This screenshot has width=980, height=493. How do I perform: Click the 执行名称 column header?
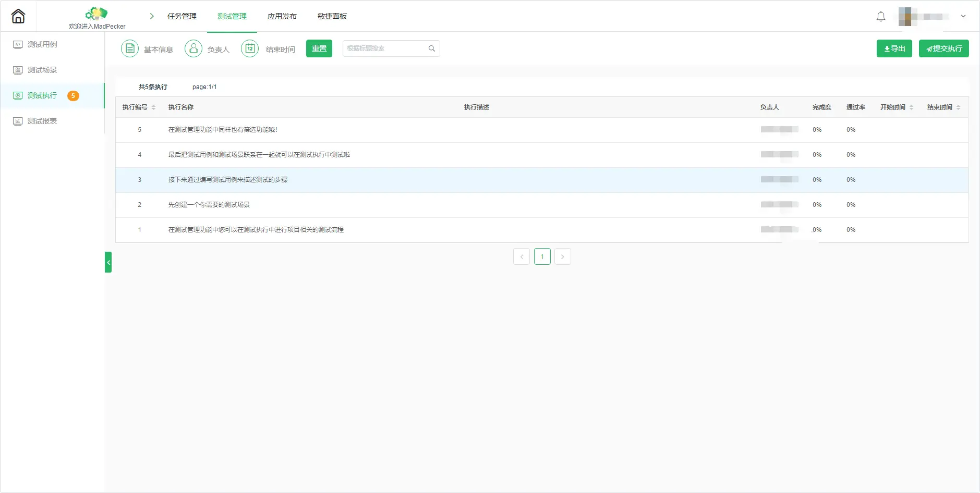(181, 107)
